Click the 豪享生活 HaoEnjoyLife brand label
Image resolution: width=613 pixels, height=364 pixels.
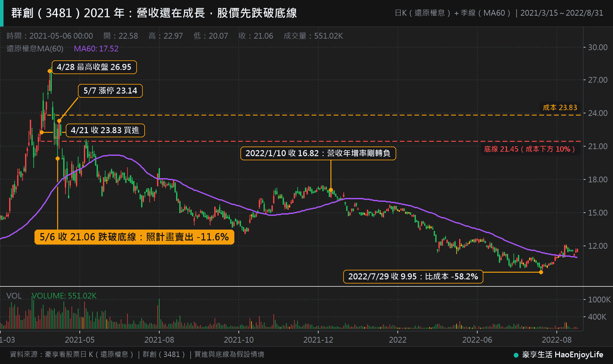(x=563, y=354)
